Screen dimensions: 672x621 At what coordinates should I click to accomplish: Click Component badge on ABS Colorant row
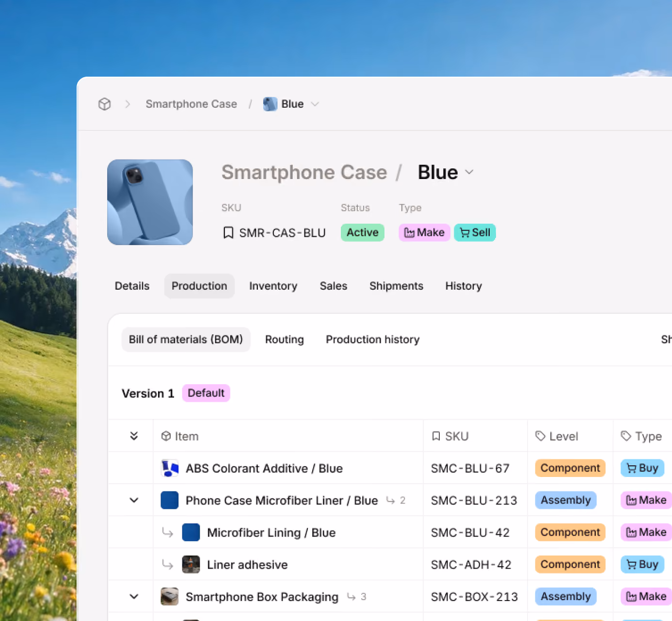pyautogui.click(x=570, y=468)
